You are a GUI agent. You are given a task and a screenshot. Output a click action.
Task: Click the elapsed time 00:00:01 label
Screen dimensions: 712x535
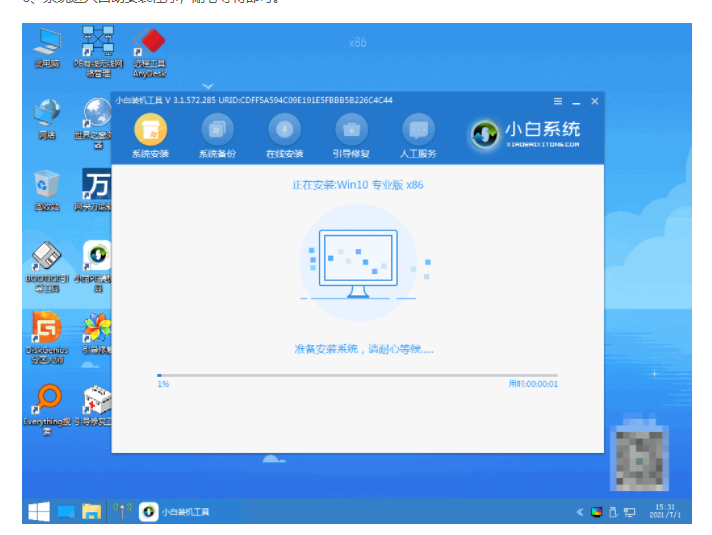tap(533, 384)
